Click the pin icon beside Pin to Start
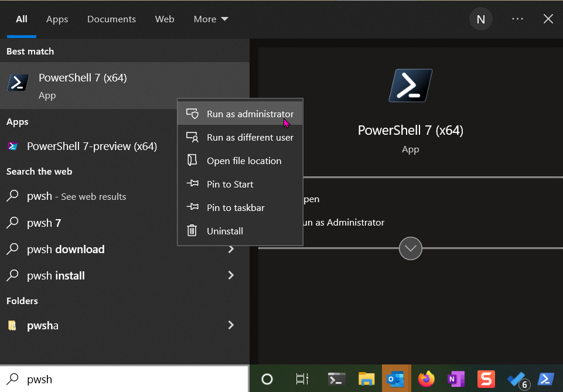The height and width of the screenshot is (392, 563). click(193, 183)
